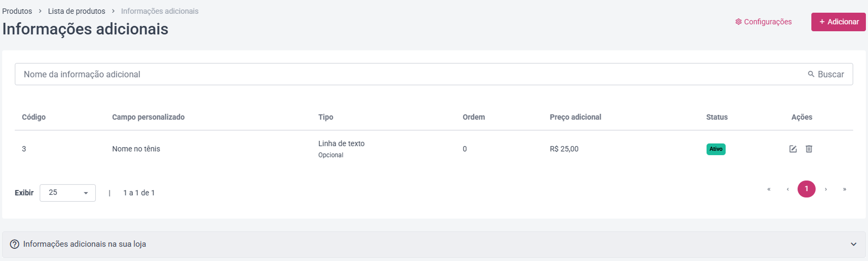
Task: Select page 1 in pagination
Action: (x=807, y=189)
